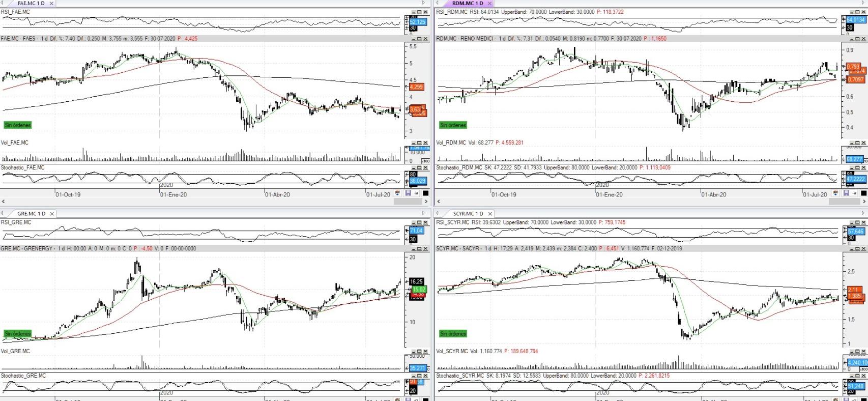Screen dimensions: 868x401
Task: Click the save icon below the RDM.MC chart
Action: point(846,193)
